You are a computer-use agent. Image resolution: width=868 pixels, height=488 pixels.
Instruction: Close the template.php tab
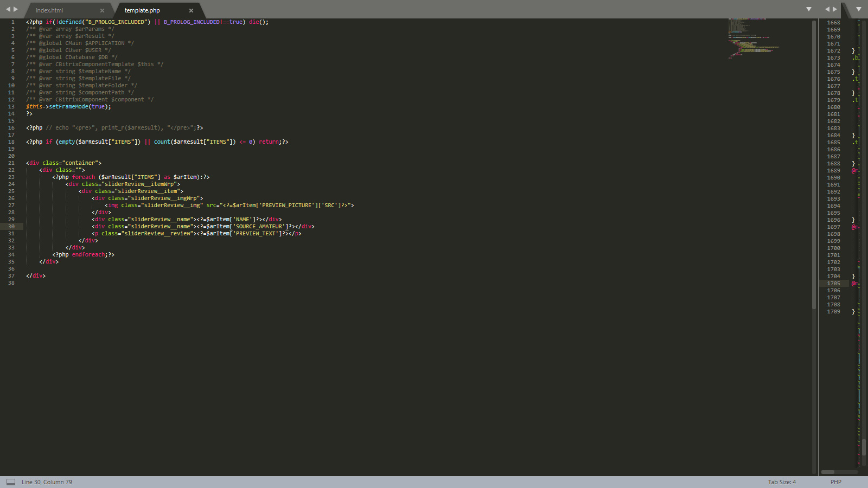coord(191,10)
